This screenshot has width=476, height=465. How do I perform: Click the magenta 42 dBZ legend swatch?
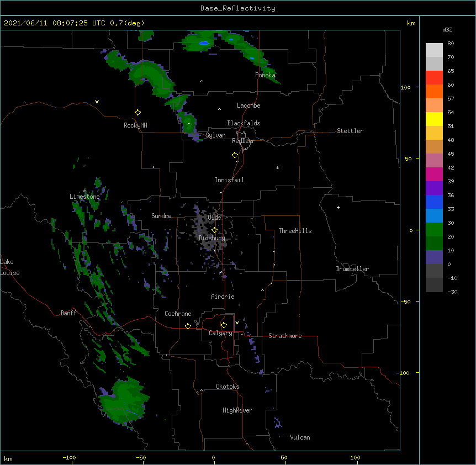click(434, 174)
